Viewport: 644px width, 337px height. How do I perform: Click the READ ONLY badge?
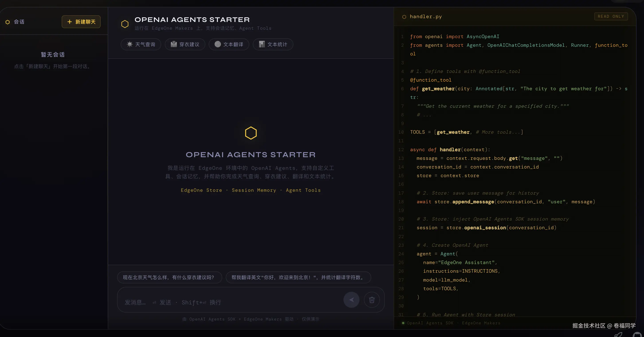(611, 16)
